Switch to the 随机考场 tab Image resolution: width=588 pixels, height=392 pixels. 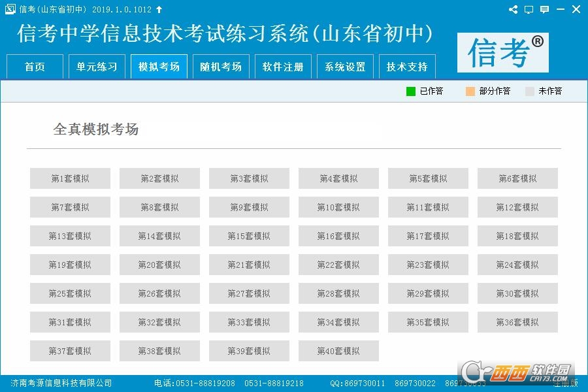click(221, 67)
